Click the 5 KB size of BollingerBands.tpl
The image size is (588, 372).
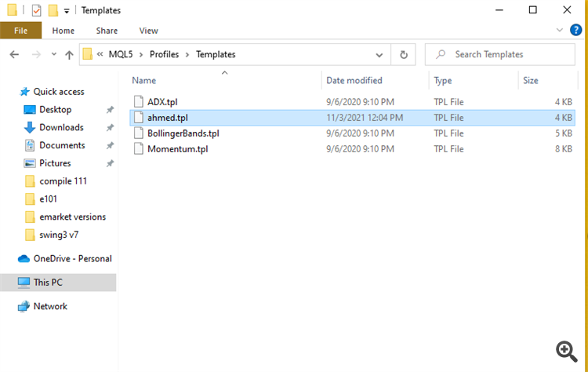(564, 133)
